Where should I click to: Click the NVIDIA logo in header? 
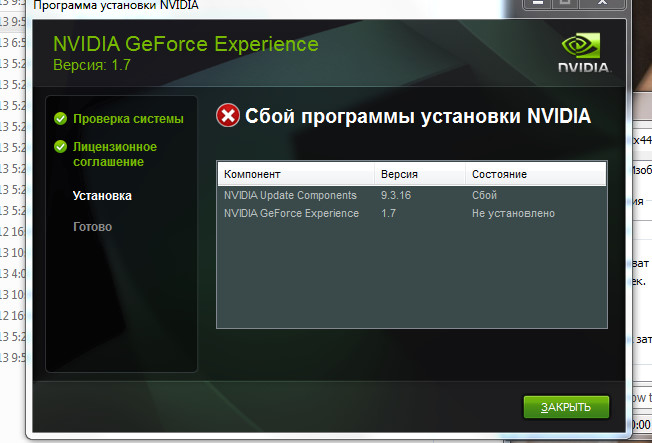584,53
